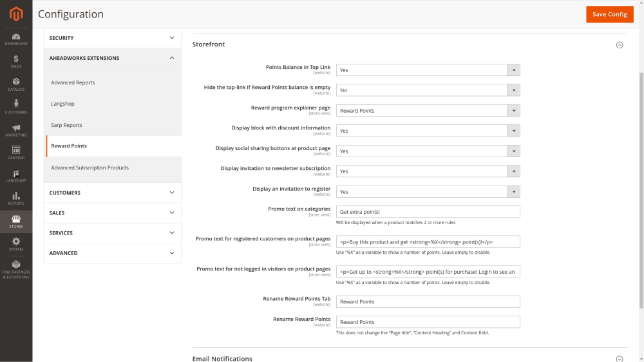Expand the Customers config group
Viewport: 644px width, 362px height.
coord(112,193)
